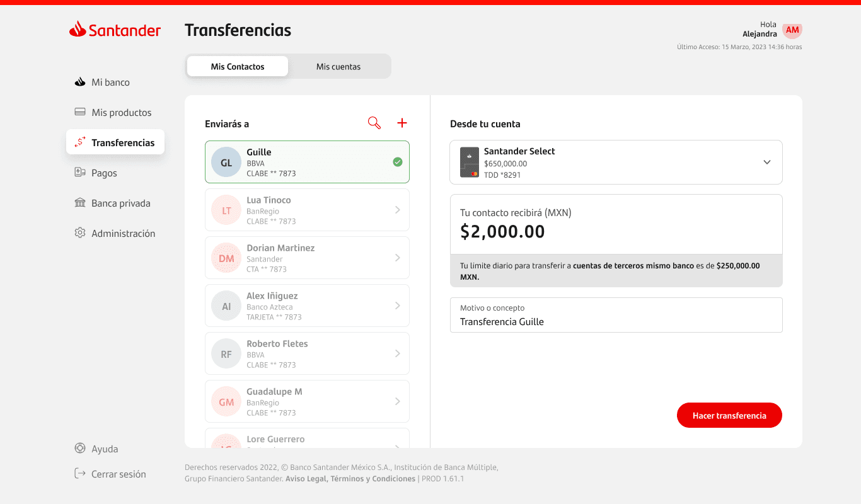Click the Ayuda lifebuoy icon
Image resolution: width=861 pixels, height=504 pixels.
[x=80, y=449]
